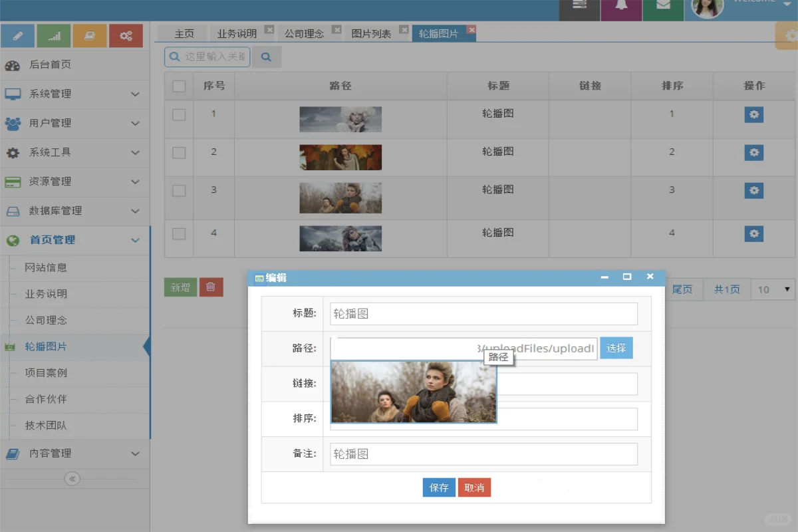The width and height of the screenshot is (798, 532).
Task: Click the search magnifier button
Action: point(266,57)
